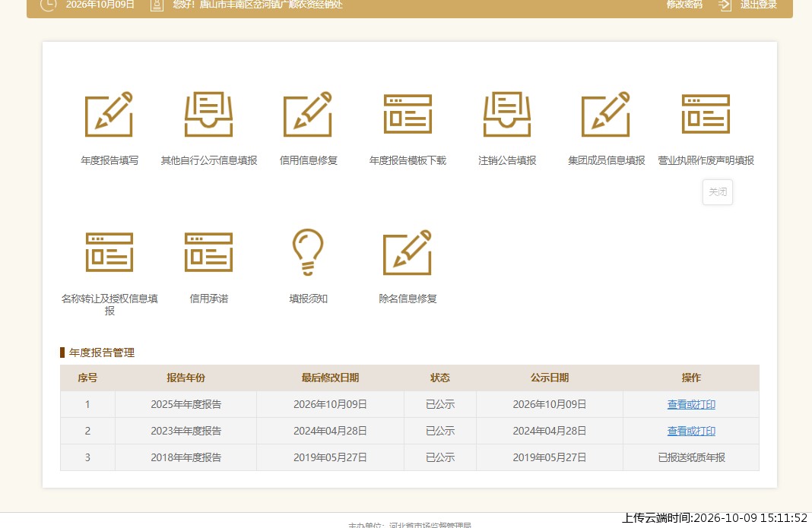This screenshot has height=528, width=812.
Task: Click the 序号 column header
Action: (x=87, y=378)
